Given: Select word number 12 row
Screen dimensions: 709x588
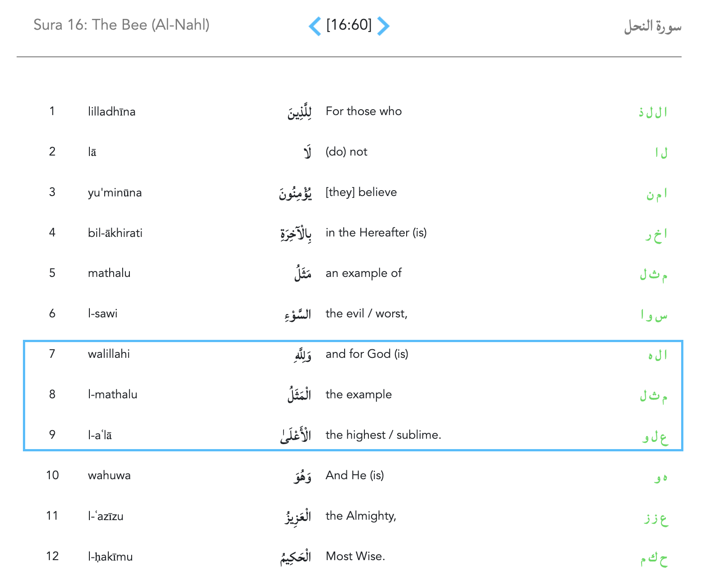Looking at the screenshot, I should (x=53, y=556).
